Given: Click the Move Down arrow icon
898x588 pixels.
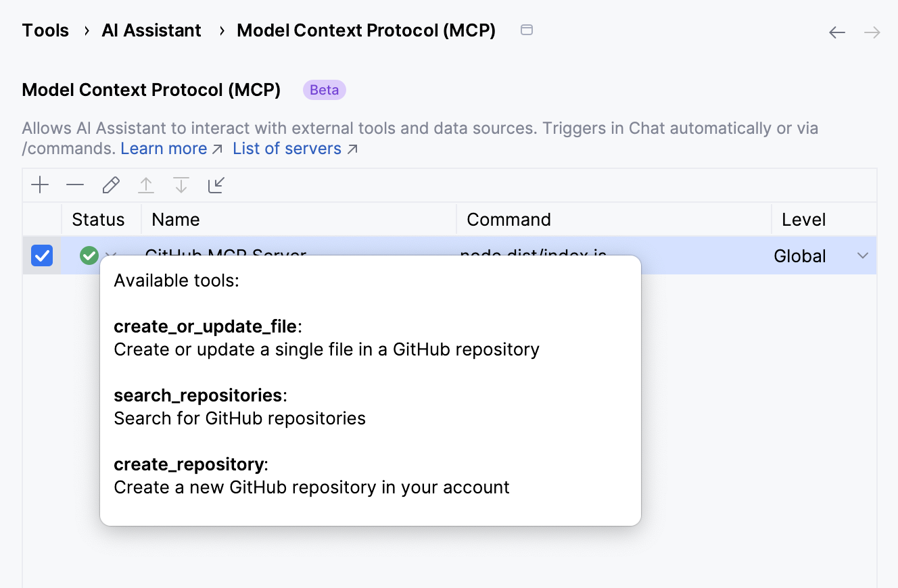Looking at the screenshot, I should tap(181, 185).
